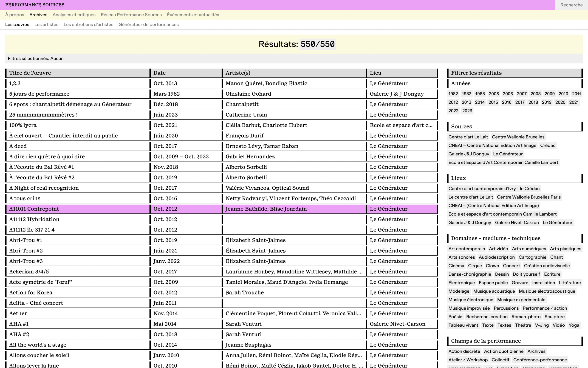
Task: Open Les entretiens d'artistes tab
Action: 88,25
